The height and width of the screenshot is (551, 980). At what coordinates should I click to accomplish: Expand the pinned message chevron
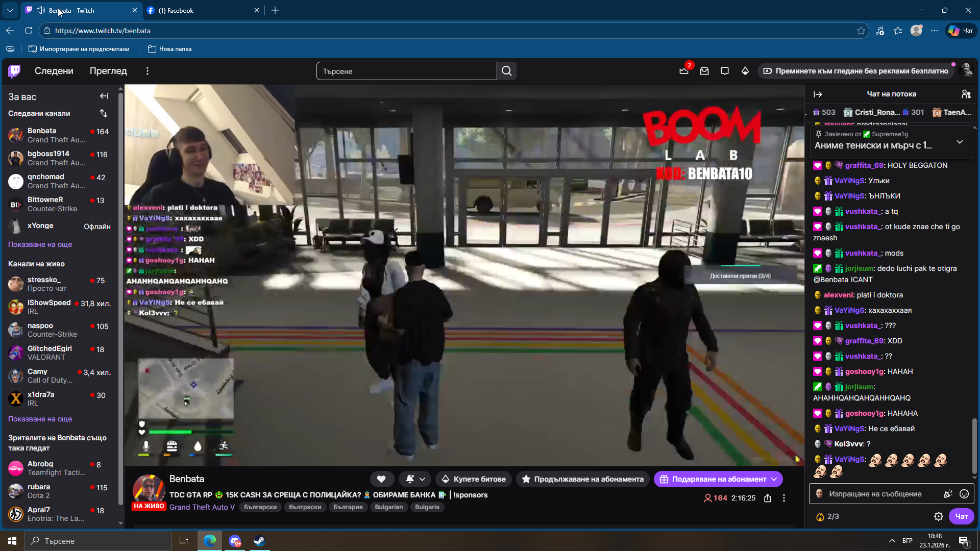pyautogui.click(x=960, y=142)
